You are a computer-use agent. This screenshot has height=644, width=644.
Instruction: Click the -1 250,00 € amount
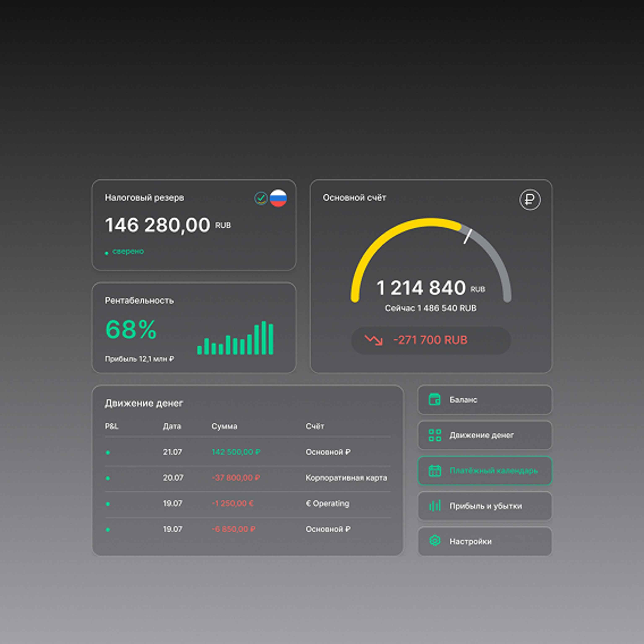pos(233,503)
